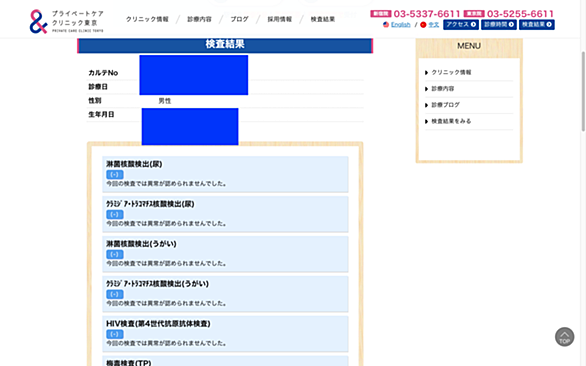Screen dimensions: 586x366
Task: Click the page vertical scrollbar thumb
Action: click(x=583, y=91)
